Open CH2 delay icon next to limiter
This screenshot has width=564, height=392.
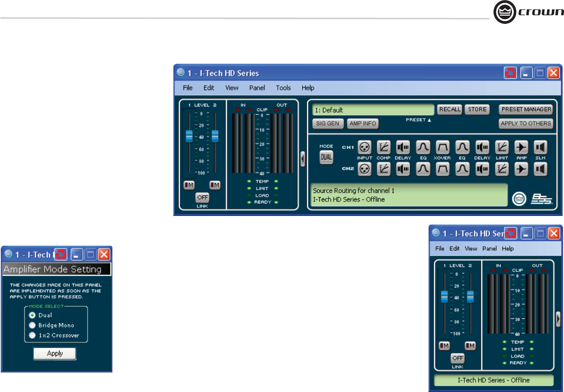(482, 169)
